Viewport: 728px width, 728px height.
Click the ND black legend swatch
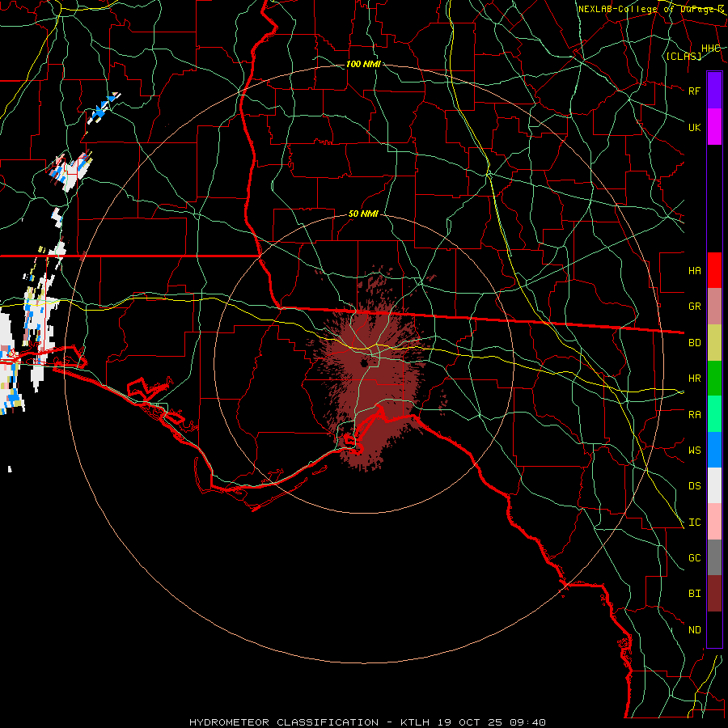tap(714, 629)
